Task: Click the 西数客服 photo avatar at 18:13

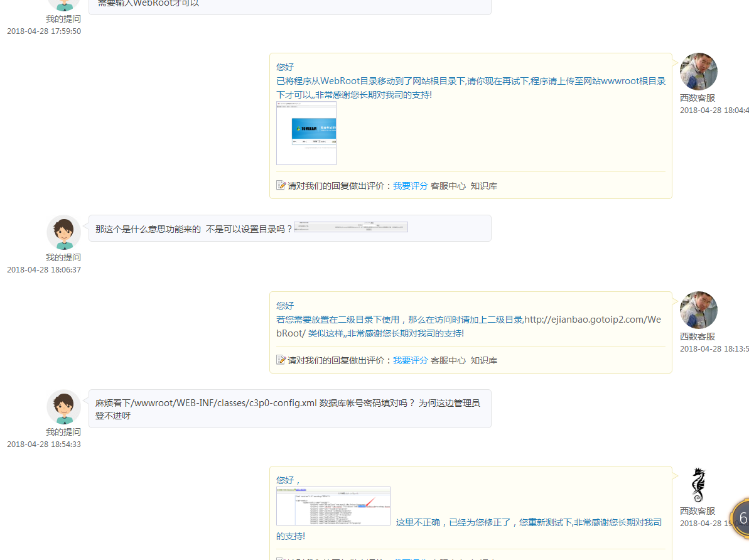Action: pos(698,310)
